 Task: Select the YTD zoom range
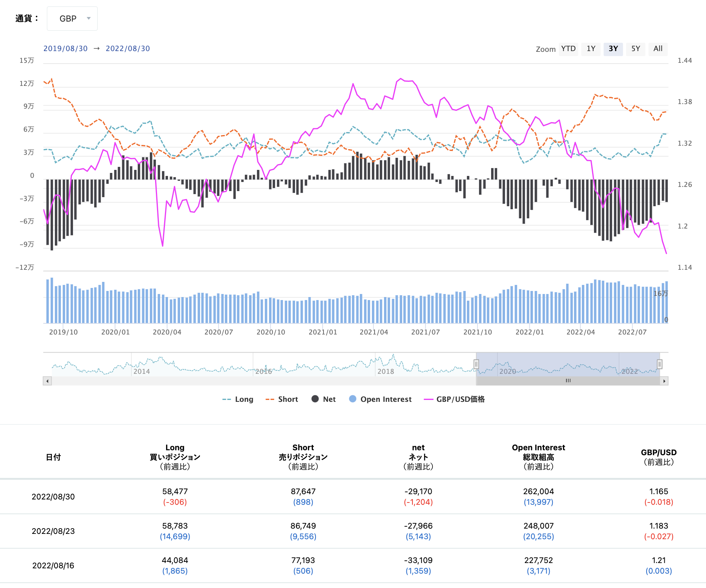click(x=568, y=49)
